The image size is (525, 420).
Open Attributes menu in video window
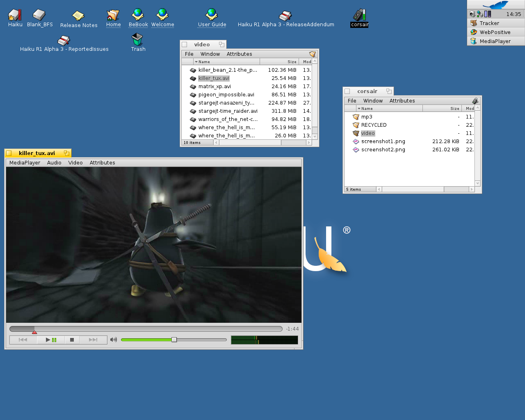click(240, 54)
